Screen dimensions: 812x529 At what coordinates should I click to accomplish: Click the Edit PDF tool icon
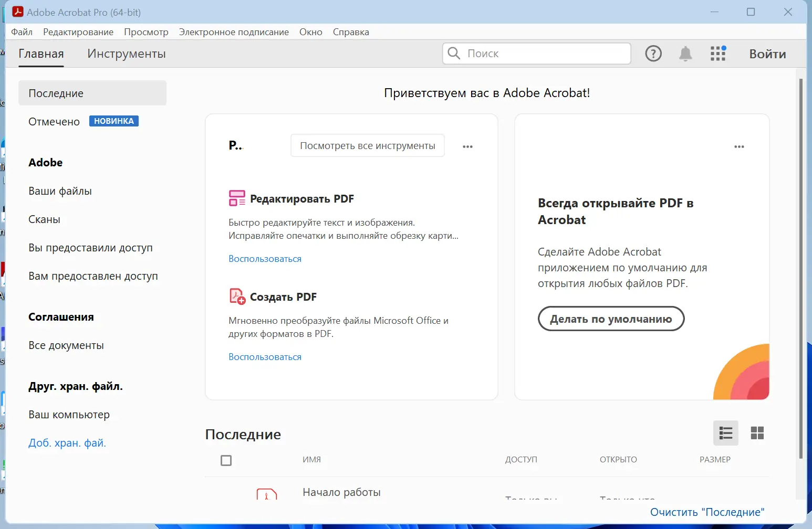237,198
